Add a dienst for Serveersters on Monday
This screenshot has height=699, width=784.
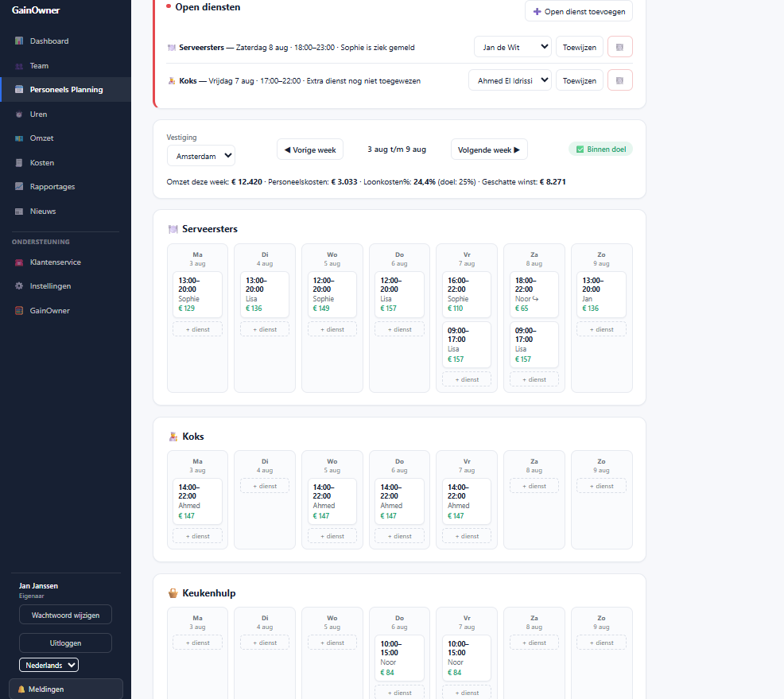pos(197,329)
